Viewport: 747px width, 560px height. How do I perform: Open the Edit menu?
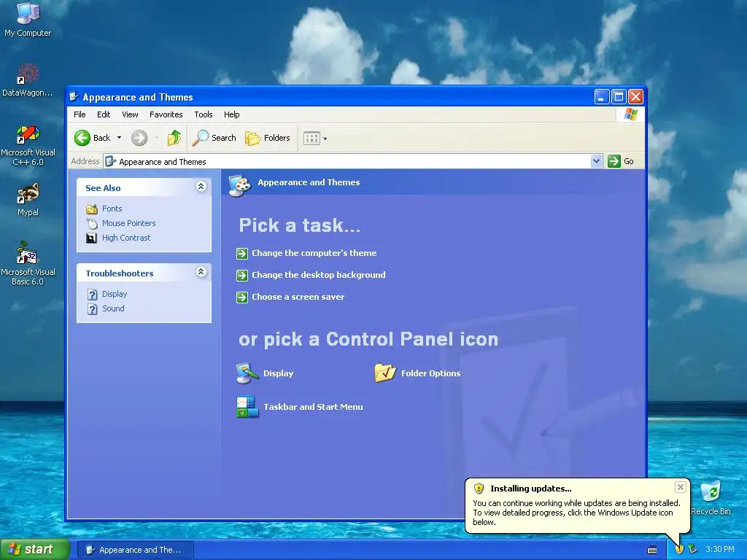tap(104, 114)
